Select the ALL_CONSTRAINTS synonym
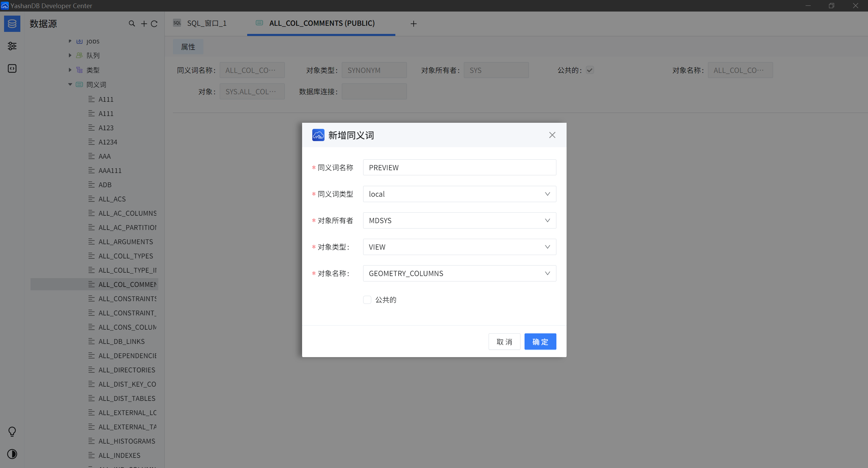Screen dimensions: 868x468 point(127,299)
